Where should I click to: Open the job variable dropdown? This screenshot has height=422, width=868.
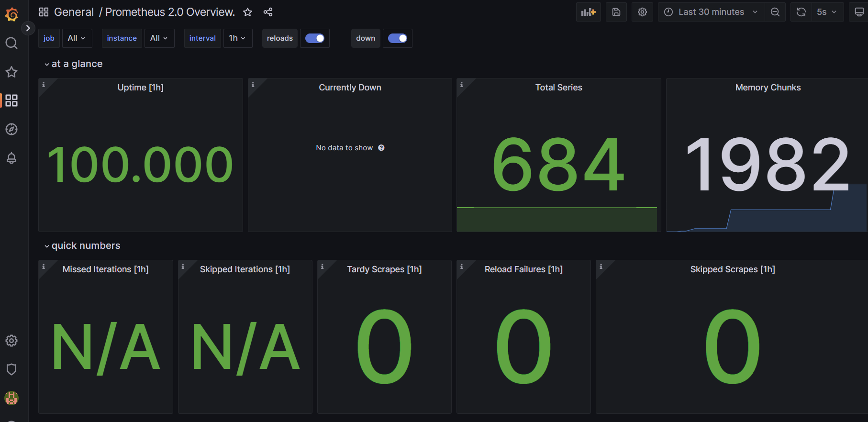pyautogui.click(x=77, y=38)
